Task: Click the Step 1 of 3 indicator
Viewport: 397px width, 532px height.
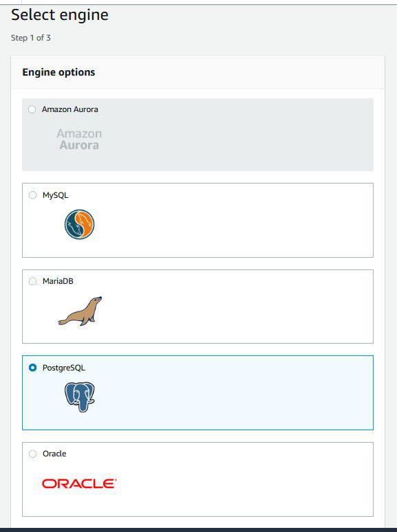Action: [30, 38]
